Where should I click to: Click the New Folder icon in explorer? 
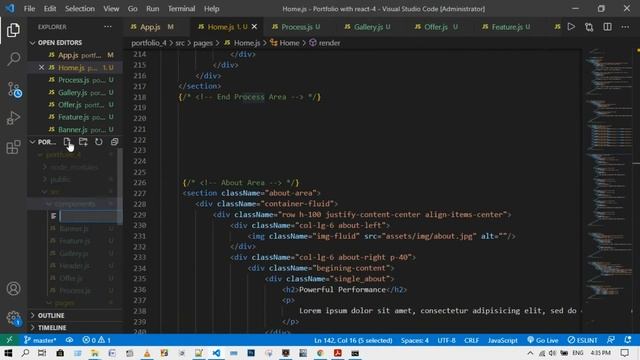pyautogui.click(x=83, y=142)
